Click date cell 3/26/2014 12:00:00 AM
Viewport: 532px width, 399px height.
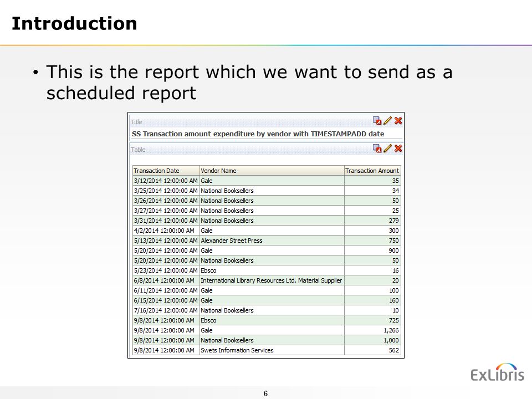166,201
